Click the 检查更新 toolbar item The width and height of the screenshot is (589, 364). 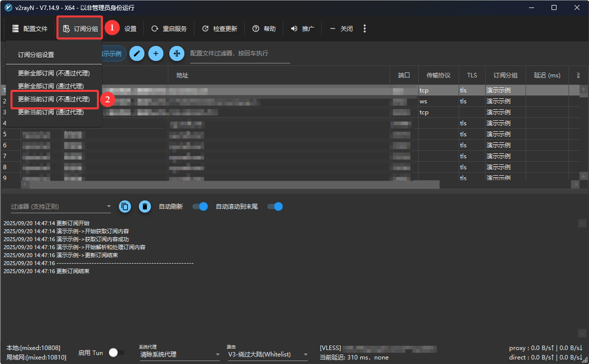tap(219, 29)
